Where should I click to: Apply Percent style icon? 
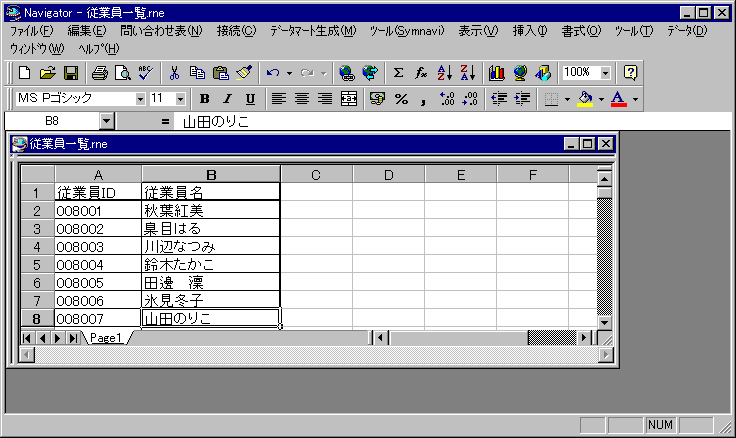401,99
